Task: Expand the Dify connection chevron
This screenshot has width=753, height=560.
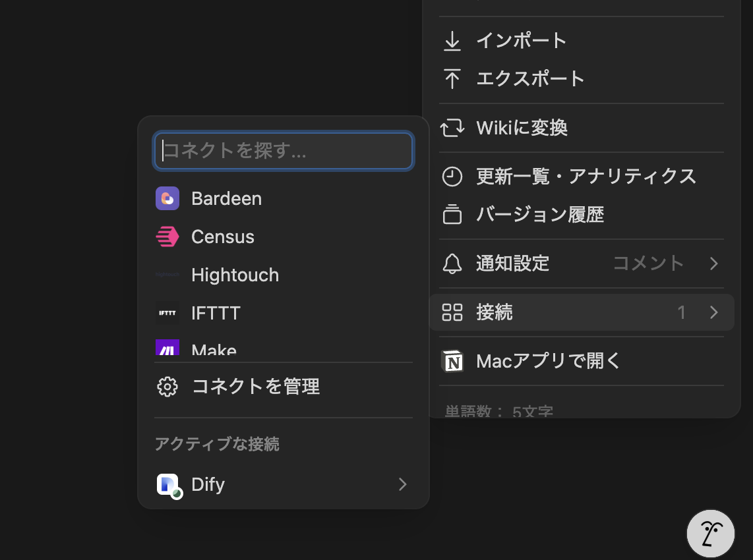Action: coord(402,485)
